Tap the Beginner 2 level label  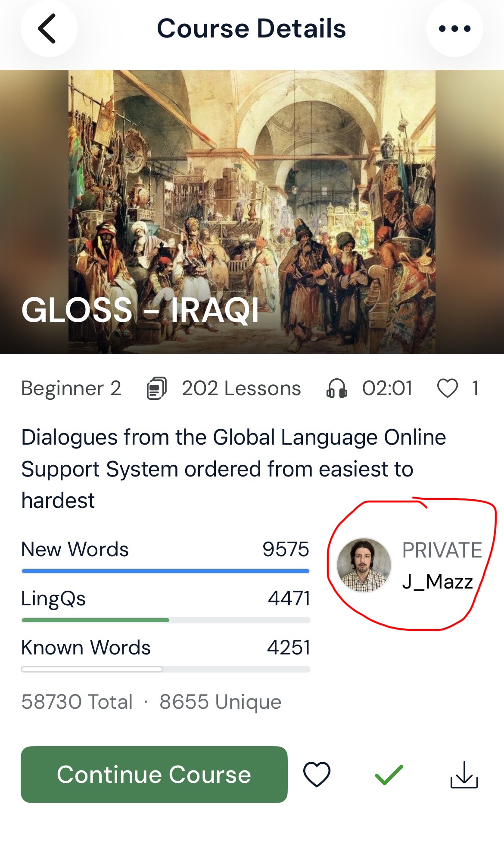pyautogui.click(x=71, y=388)
